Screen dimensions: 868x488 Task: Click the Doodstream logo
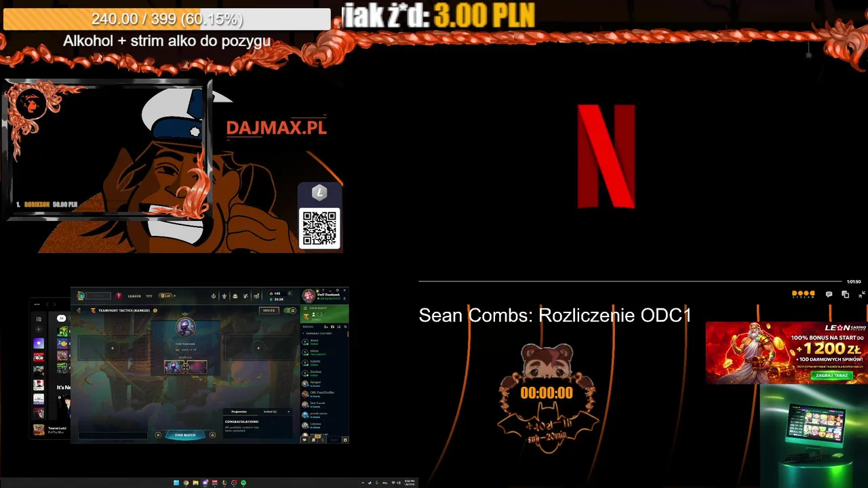[804, 294]
